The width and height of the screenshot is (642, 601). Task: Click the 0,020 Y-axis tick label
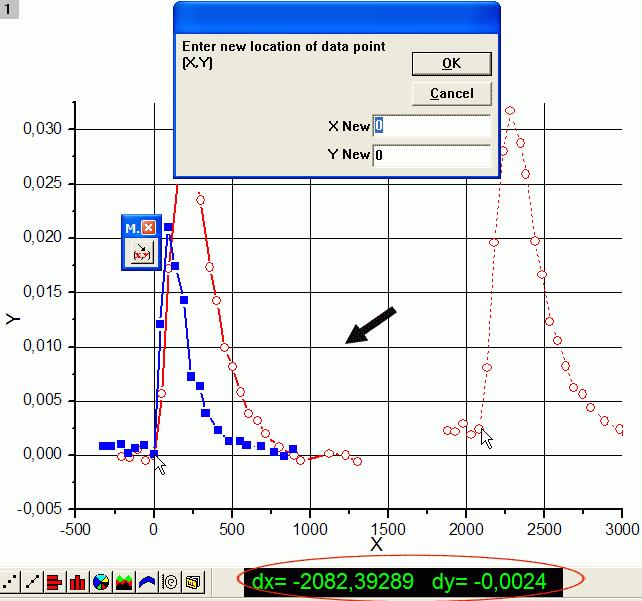pyautogui.click(x=42, y=237)
